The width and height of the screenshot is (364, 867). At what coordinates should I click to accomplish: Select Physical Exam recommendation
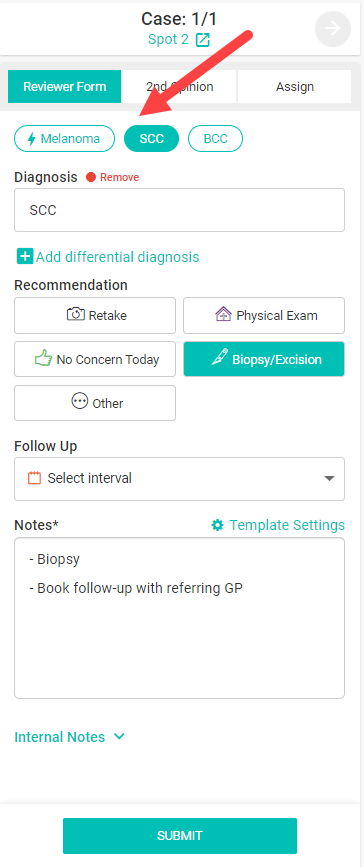(x=264, y=316)
